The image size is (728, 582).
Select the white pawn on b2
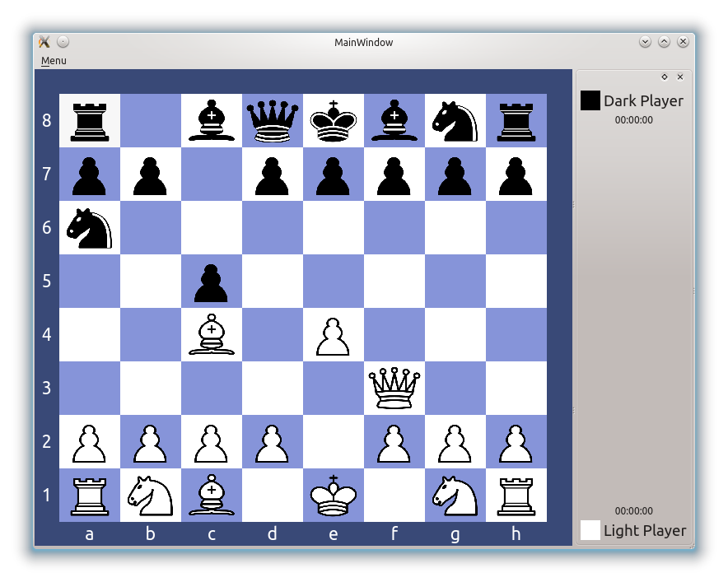pos(151,442)
